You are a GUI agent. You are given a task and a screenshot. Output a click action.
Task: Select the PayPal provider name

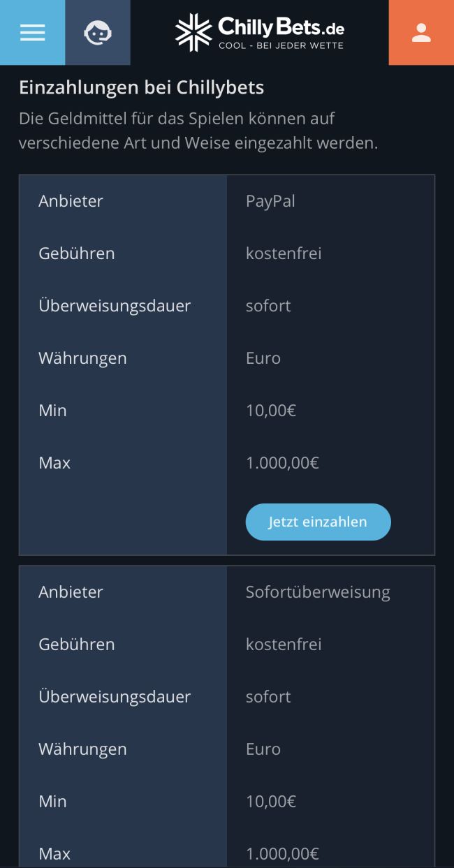pyautogui.click(x=270, y=201)
